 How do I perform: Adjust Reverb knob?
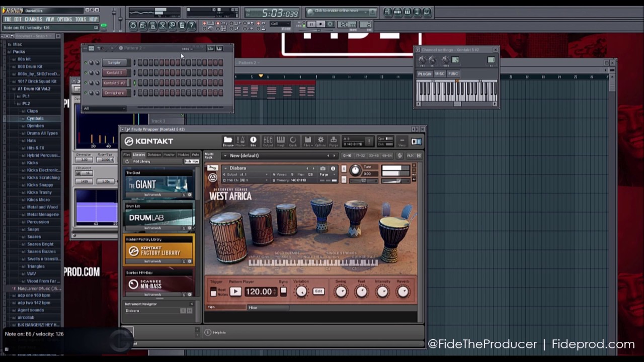[403, 292]
